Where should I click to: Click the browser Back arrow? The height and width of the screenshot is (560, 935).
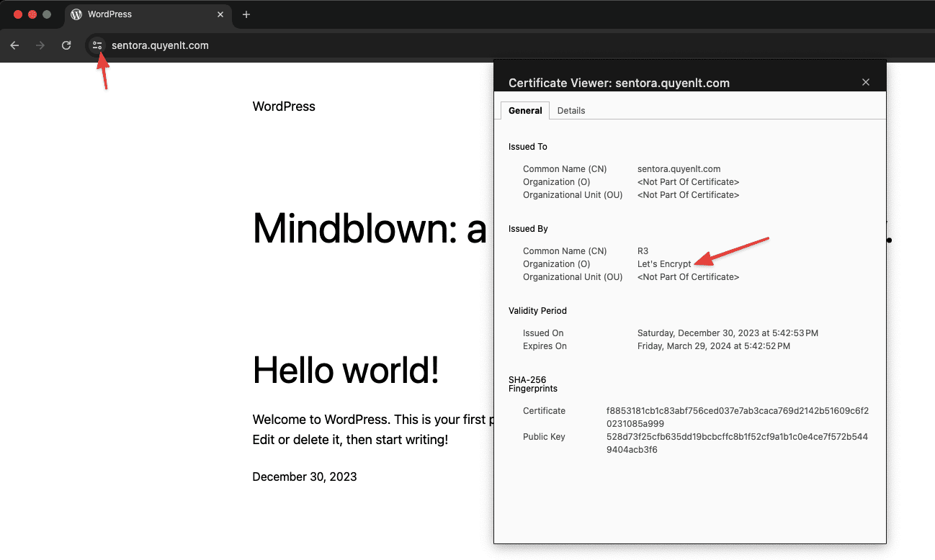pos(14,45)
